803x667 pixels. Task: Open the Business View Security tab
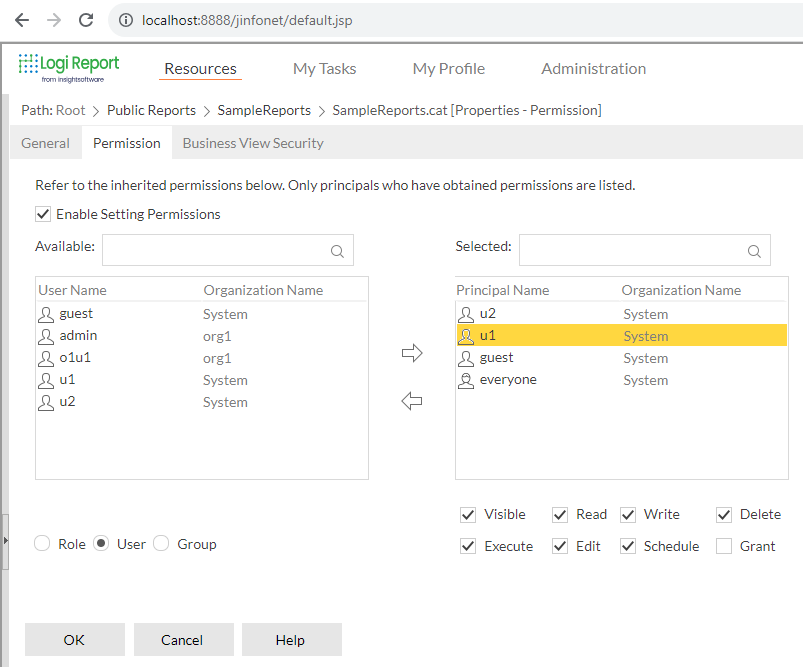coord(252,143)
